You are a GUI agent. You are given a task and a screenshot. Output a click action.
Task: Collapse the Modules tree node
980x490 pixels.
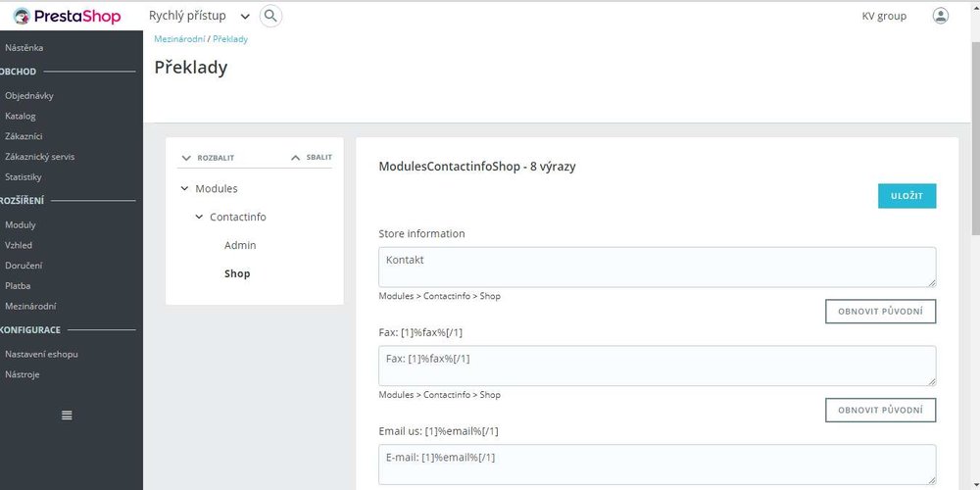pyautogui.click(x=185, y=188)
